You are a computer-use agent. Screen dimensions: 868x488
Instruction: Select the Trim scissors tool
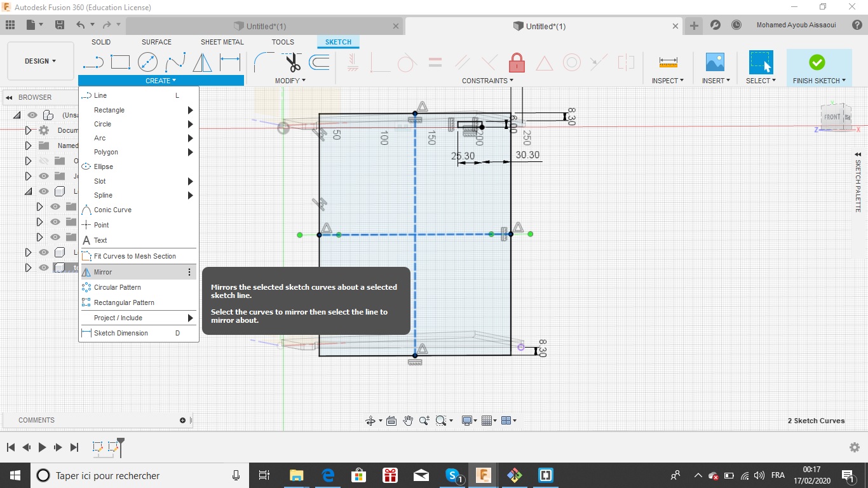click(x=292, y=62)
